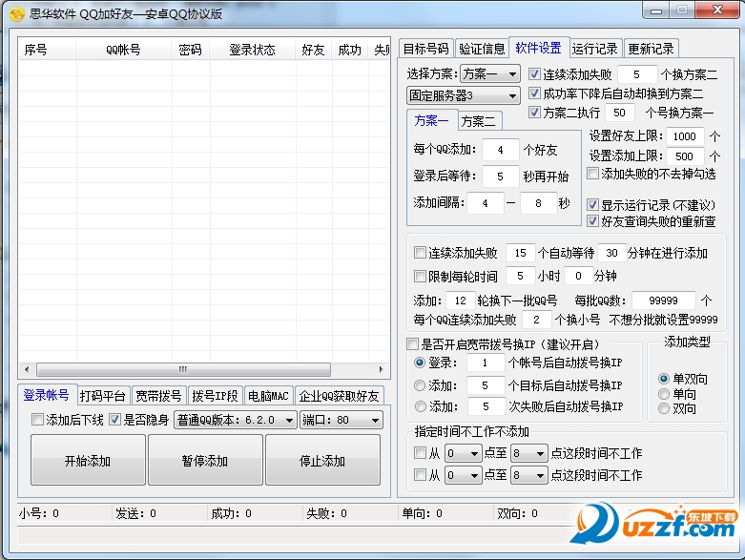Open second row's 点至 end hour dropdown
The height and width of the screenshot is (560, 745).
(x=529, y=475)
